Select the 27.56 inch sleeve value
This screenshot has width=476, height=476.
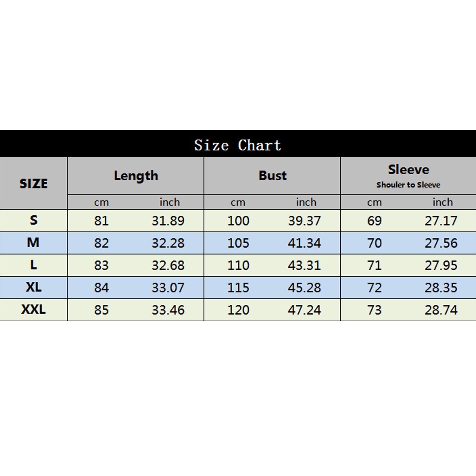click(441, 243)
